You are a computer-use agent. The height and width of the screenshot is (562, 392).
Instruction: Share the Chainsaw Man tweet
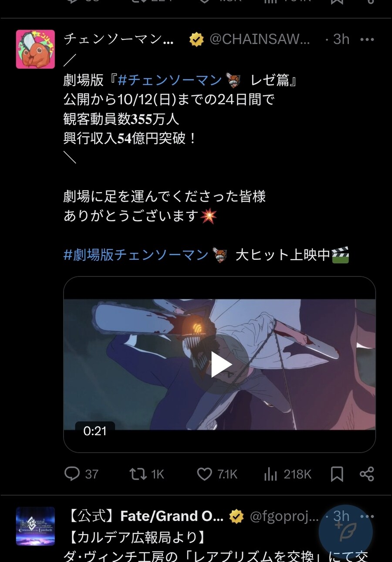367,474
